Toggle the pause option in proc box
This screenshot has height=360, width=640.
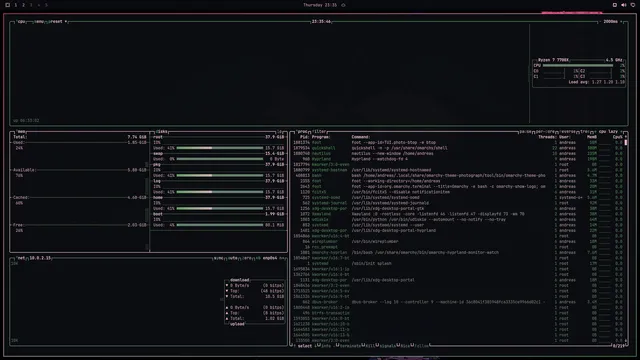pos(525,132)
